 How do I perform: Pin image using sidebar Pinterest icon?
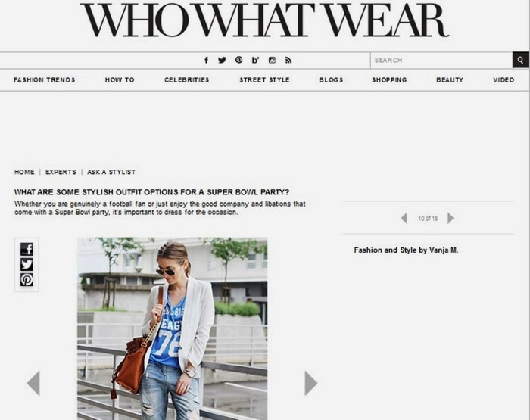point(26,280)
